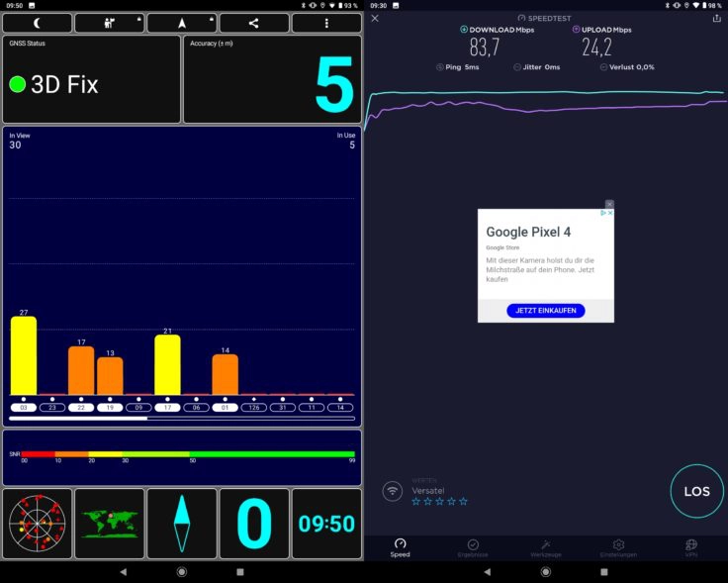Tap Android home button under GPS app

(182, 572)
